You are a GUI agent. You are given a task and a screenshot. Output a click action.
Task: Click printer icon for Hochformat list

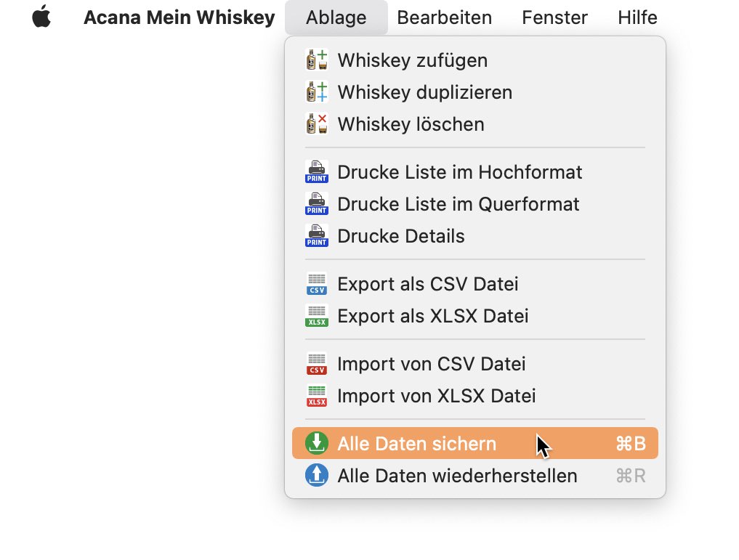pyautogui.click(x=317, y=172)
